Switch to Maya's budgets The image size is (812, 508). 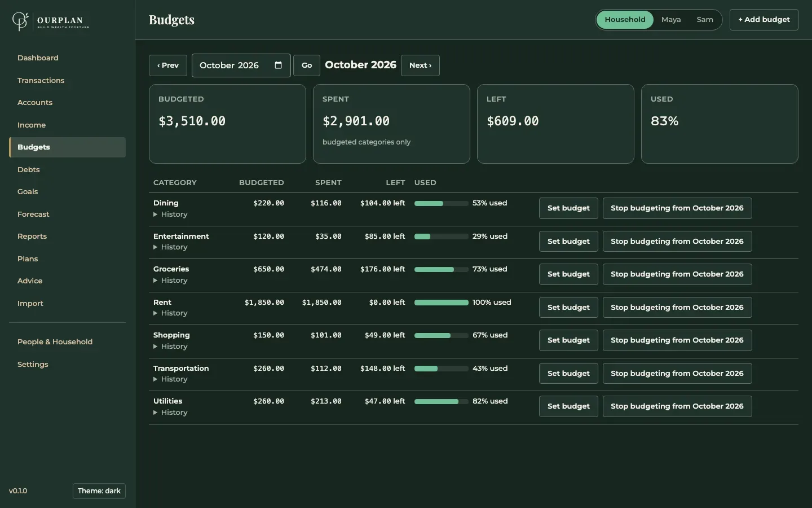click(671, 20)
